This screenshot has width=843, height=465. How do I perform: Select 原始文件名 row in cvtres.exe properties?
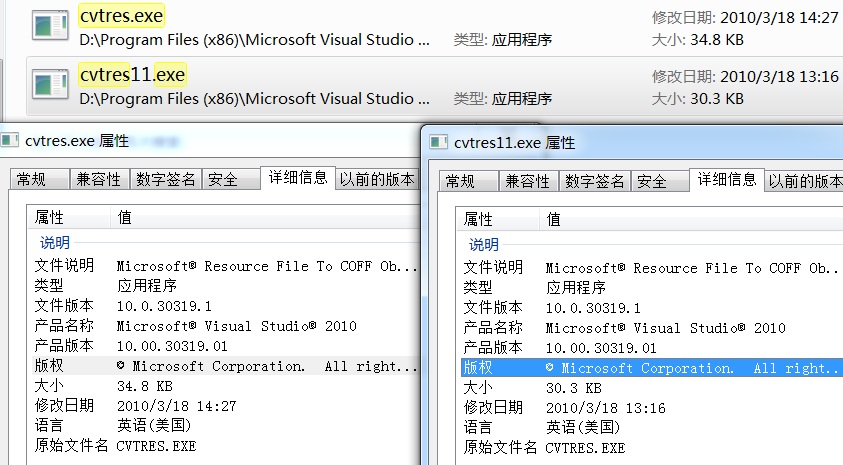(225, 446)
